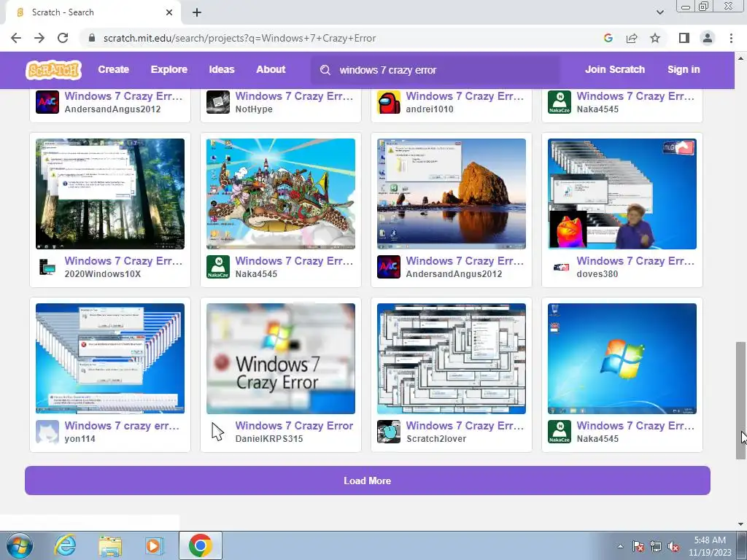Viewport: 747px width, 560px height.
Task: Click the search magnifier icon
Action: pyautogui.click(x=325, y=70)
